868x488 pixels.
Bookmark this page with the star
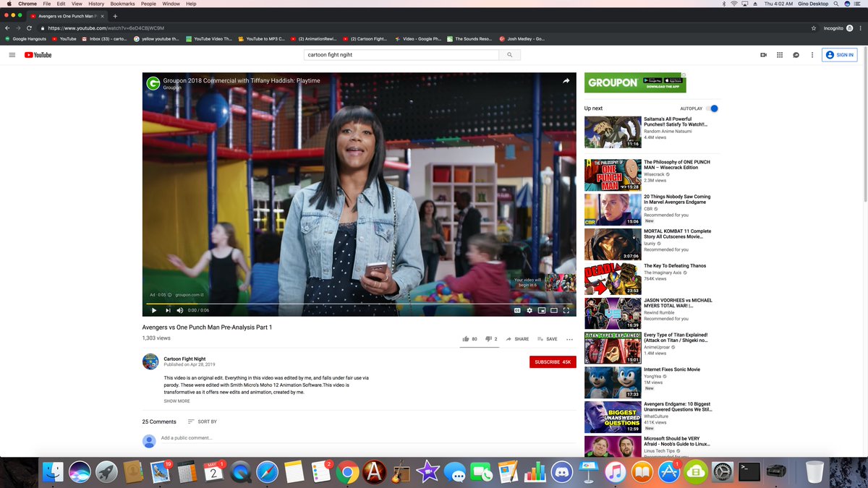click(814, 28)
